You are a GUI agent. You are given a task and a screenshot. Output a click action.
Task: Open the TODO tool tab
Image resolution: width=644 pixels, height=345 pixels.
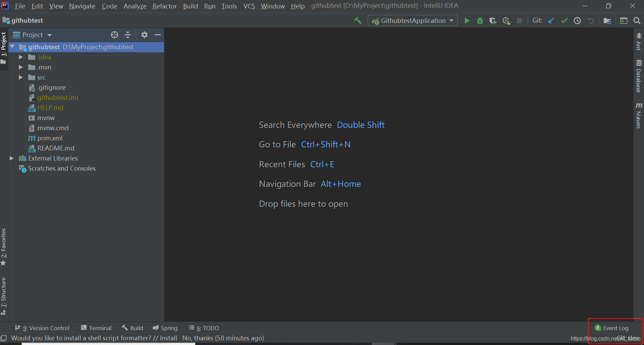pos(204,328)
